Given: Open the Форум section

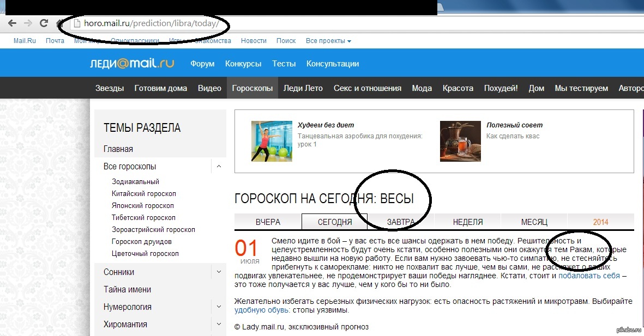Looking at the screenshot, I should (x=202, y=64).
